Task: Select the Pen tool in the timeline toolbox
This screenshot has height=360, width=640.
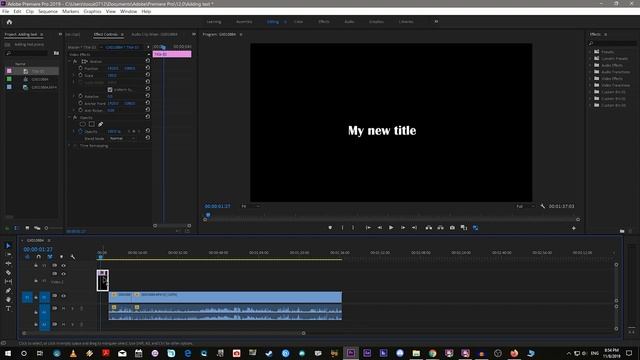Action: (8, 290)
